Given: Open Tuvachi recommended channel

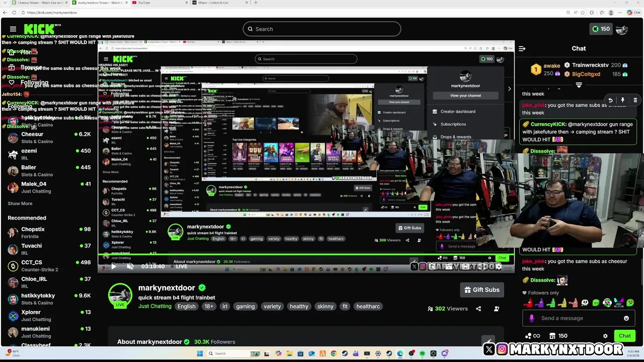Looking at the screenshot, I should [x=49, y=249].
